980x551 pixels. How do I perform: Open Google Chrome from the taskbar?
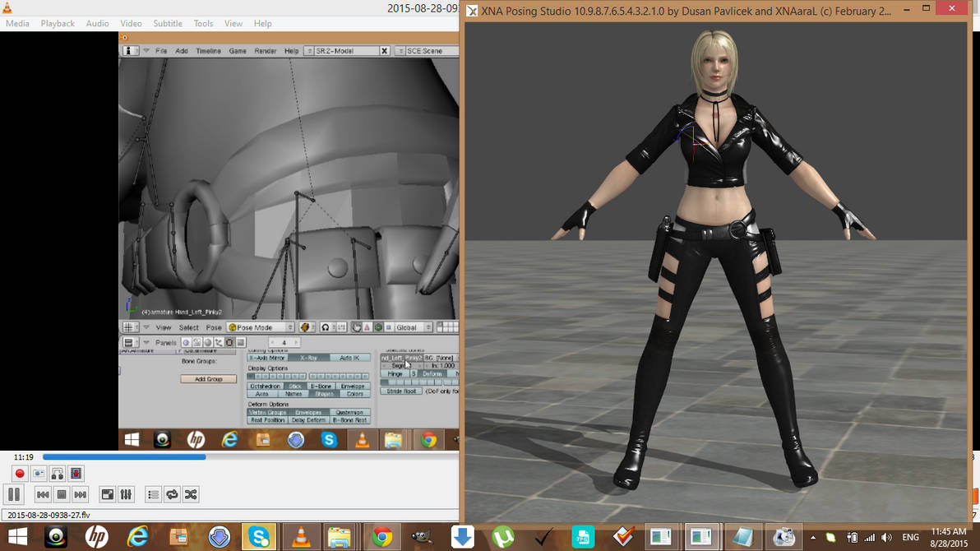point(381,536)
